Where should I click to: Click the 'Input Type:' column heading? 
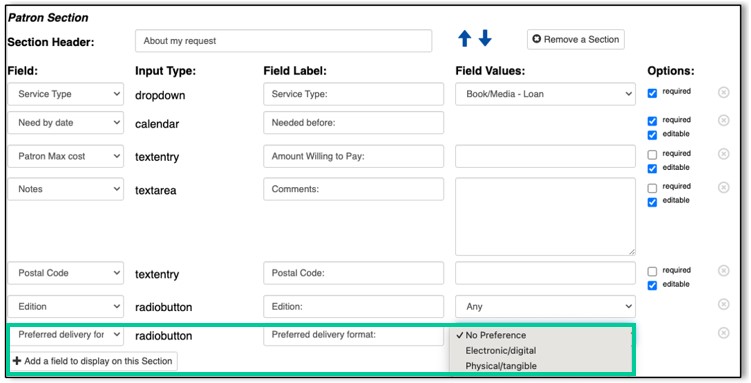pos(165,71)
